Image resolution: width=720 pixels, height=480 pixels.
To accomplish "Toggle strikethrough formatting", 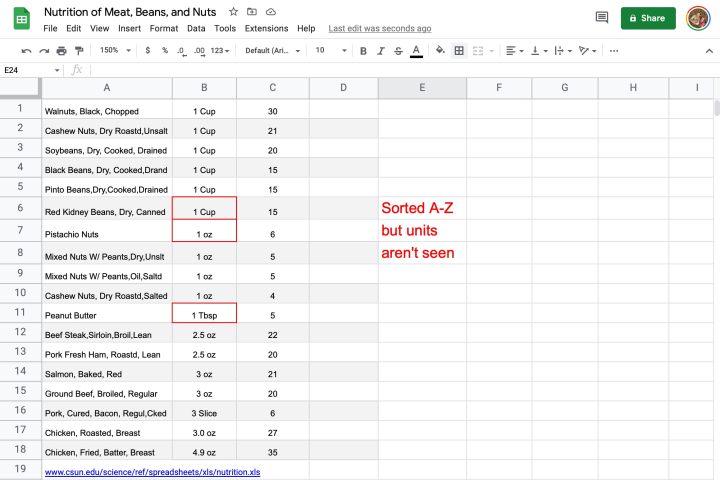I will (x=398, y=51).
